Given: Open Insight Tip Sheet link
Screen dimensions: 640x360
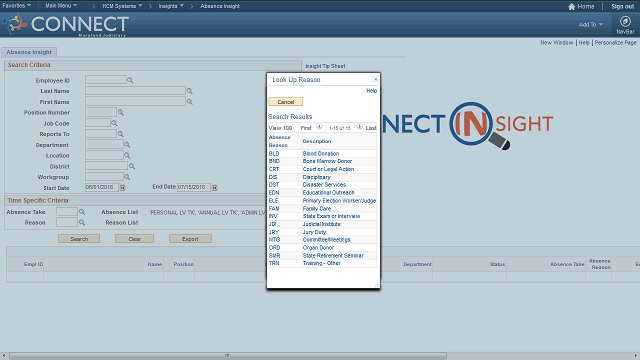Looking at the screenshot, I should 325,66.
